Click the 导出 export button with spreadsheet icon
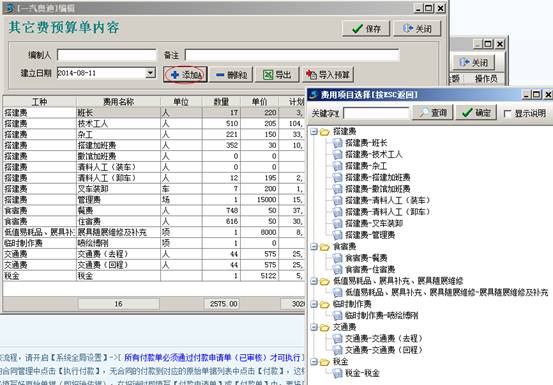Screen dimensions: 553x385 click(x=277, y=74)
